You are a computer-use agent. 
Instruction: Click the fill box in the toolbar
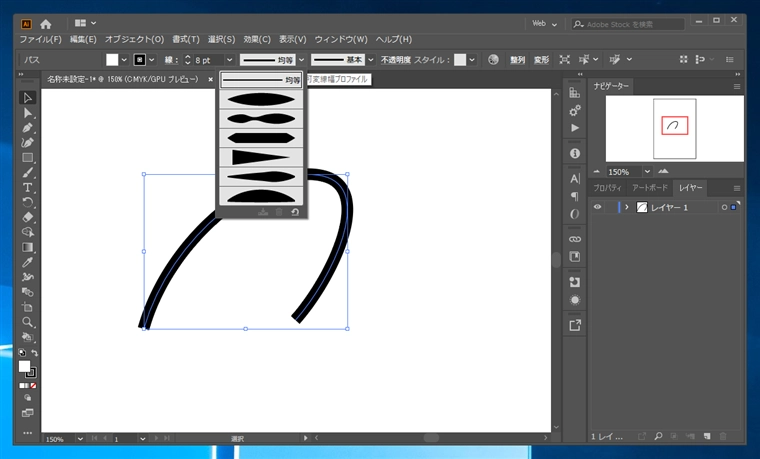24,366
